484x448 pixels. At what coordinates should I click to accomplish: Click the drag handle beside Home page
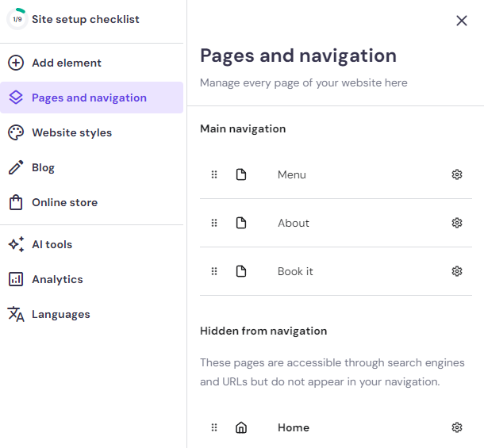[x=214, y=427]
